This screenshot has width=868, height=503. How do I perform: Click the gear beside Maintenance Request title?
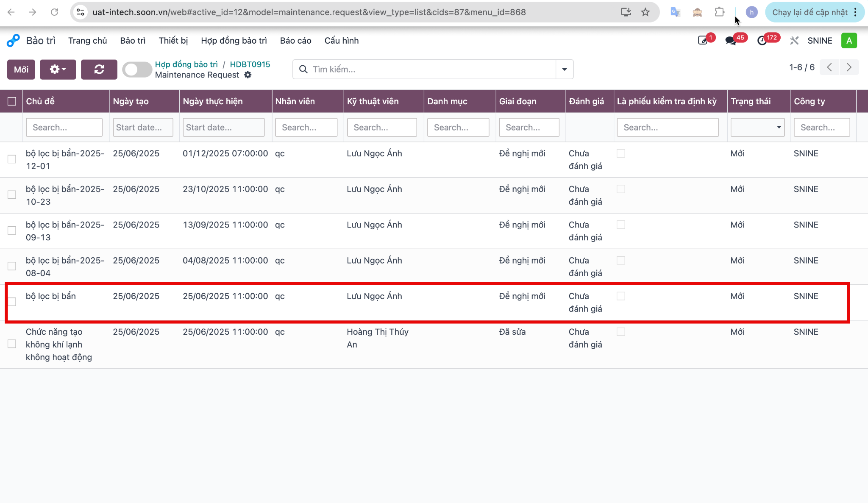pos(248,75)
